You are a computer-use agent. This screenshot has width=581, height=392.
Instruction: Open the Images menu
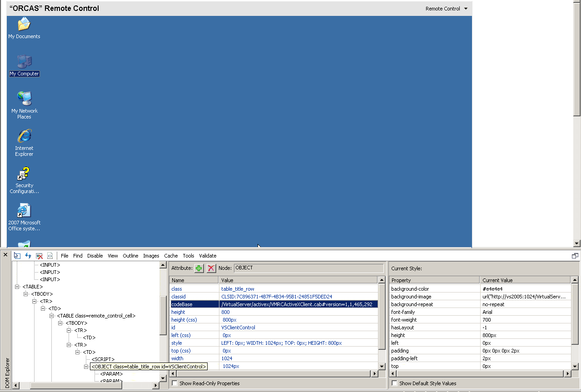[x=151, y=256]
